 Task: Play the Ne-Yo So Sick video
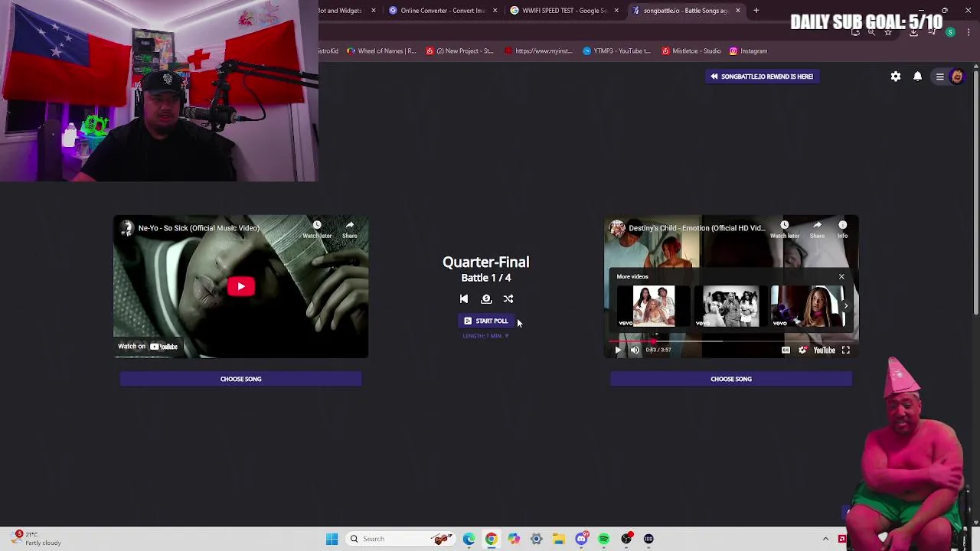[x=240, y=286]
